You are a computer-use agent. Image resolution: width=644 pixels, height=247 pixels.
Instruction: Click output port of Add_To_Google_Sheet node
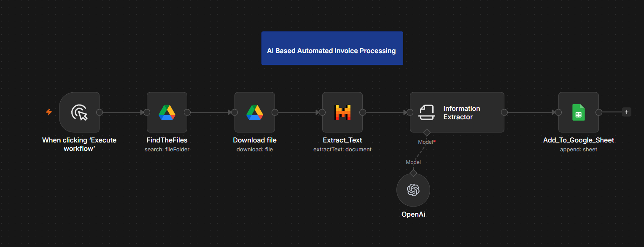coord(599,112)
